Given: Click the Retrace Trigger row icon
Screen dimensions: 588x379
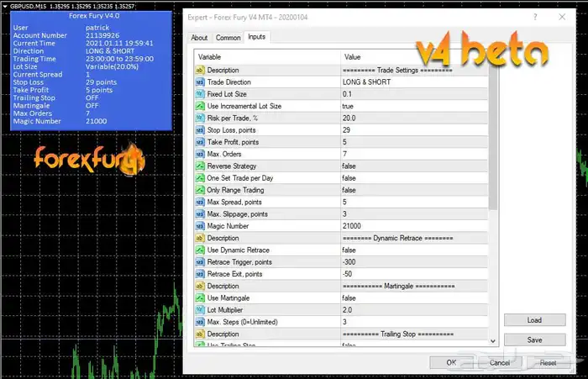Looking at the screenshot, I should click(200, 262).
